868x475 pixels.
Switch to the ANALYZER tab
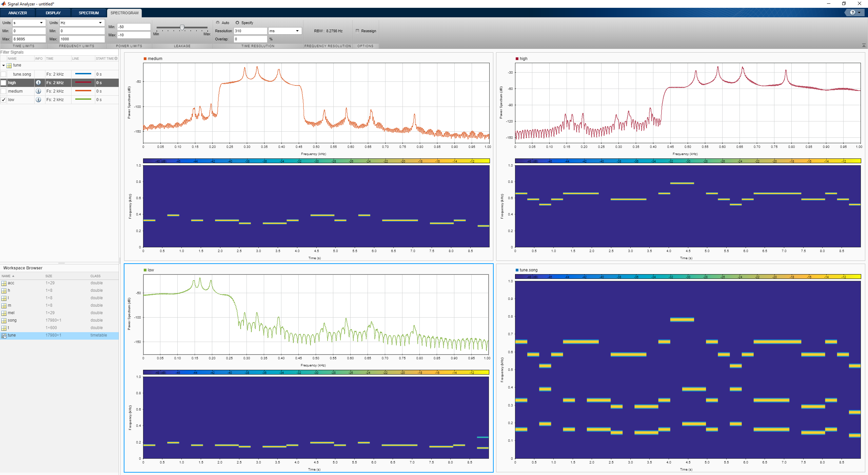(x=18, y=13)
